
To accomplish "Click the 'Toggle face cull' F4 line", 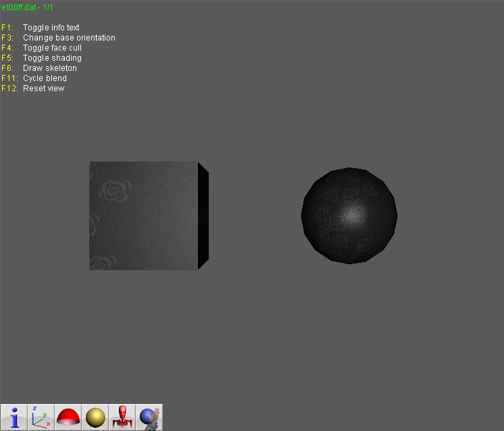I will tap(41, 48).
